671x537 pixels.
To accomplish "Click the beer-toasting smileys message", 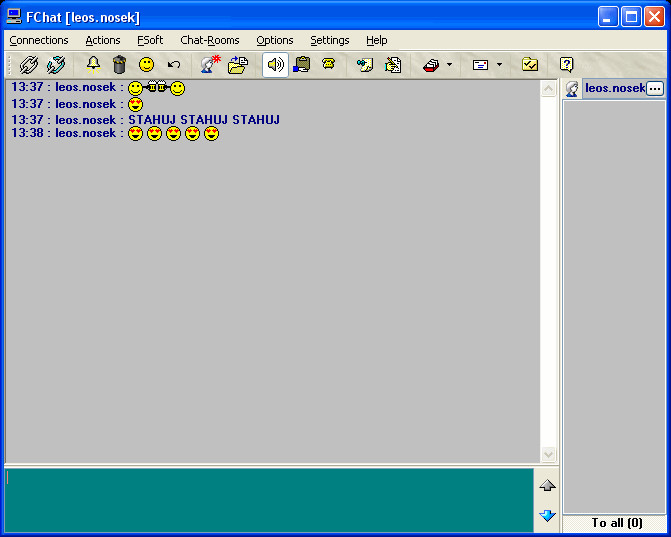I will click(98, 88).
